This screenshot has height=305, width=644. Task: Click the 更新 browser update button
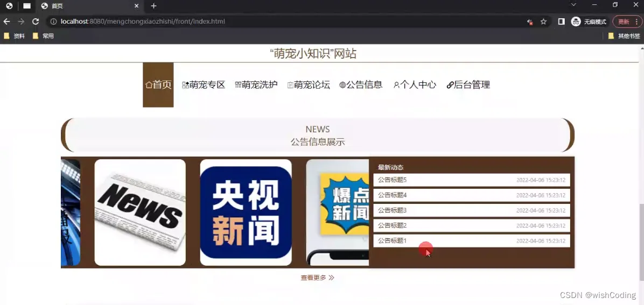pyautogui.click(x=627, y=22)
